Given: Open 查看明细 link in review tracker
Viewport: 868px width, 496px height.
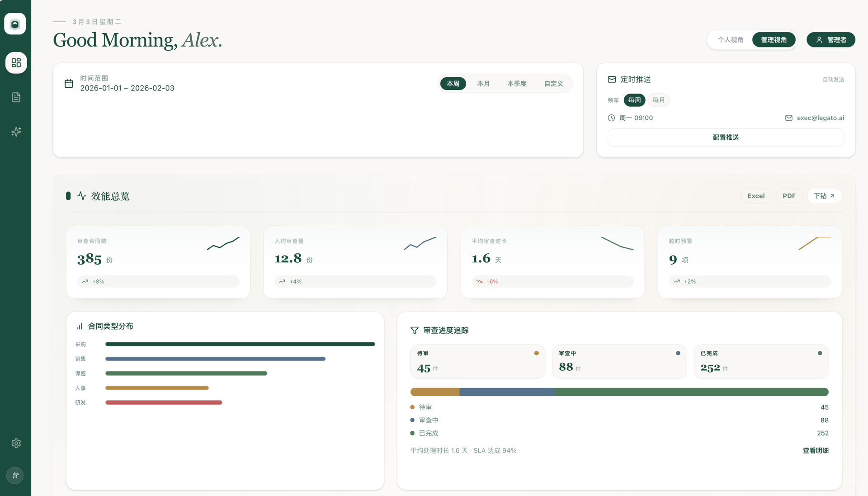Looking at the screenshot, I should pyautogui.click(x=816, y=450).
